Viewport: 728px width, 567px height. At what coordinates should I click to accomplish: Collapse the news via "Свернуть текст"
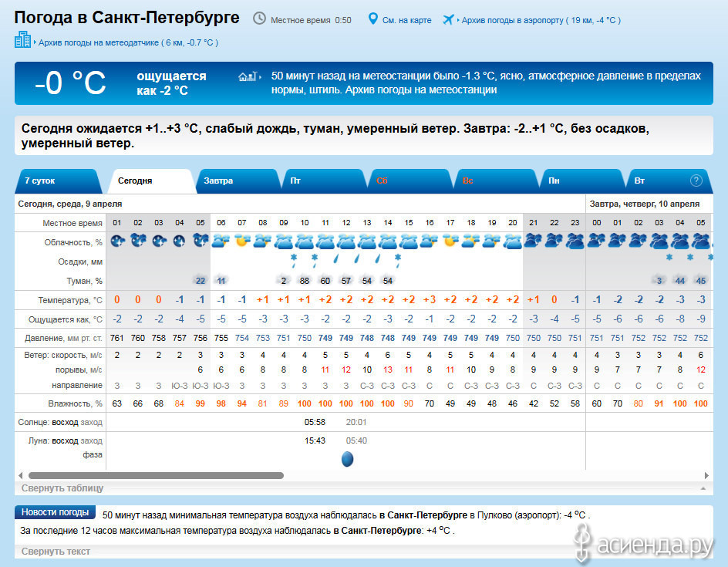[56, 552]
